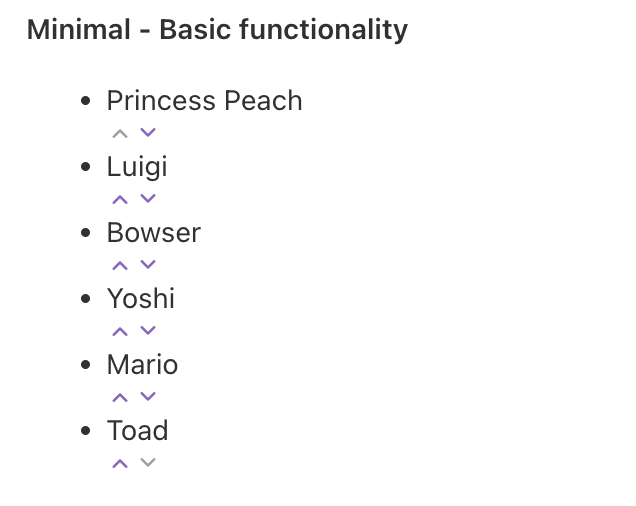
Task: Select the Bowser list item text
Action: tap(154, 233)
